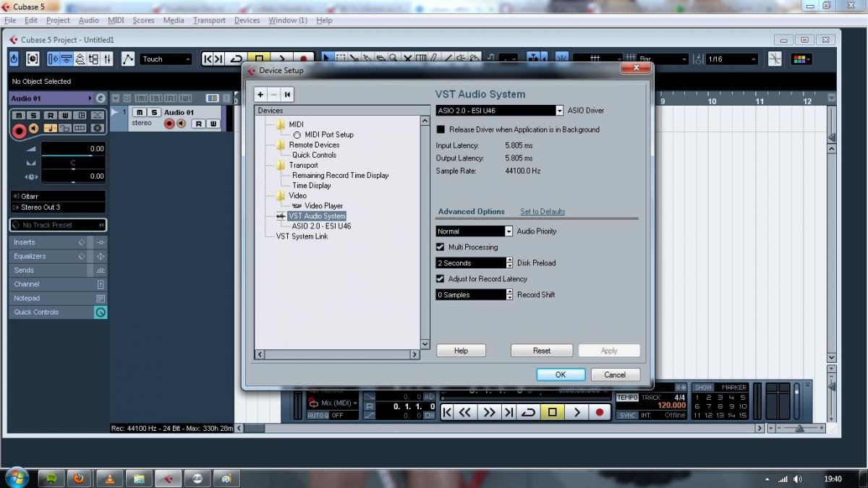Click transport panel Fast Forward button
Screen dimensions: 868x488
(x=490, y=412)
